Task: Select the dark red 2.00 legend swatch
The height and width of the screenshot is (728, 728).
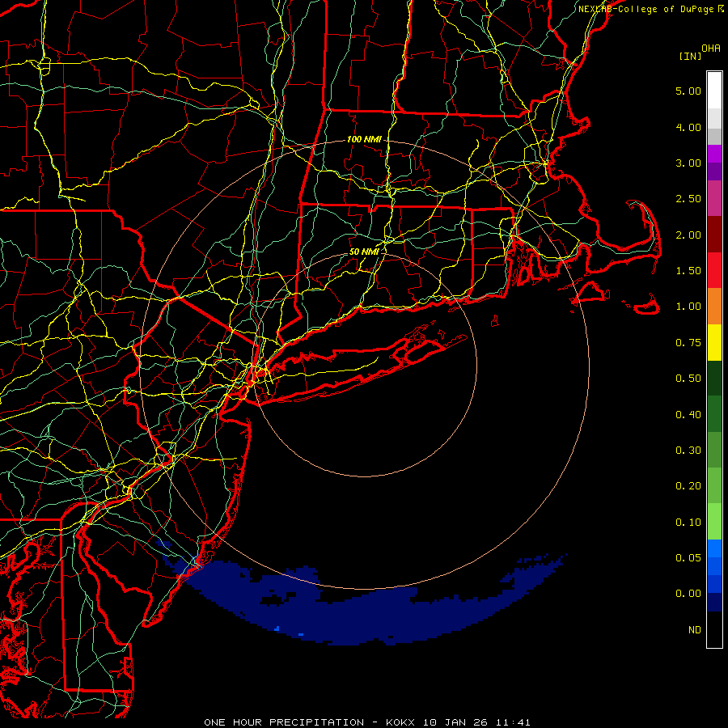Action: pos(714,235)
